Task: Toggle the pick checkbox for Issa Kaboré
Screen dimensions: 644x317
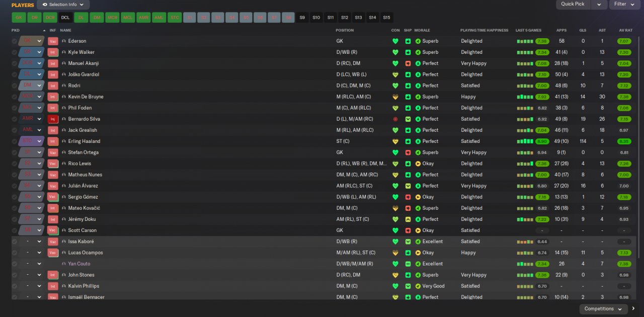Action: coord(14,242)
